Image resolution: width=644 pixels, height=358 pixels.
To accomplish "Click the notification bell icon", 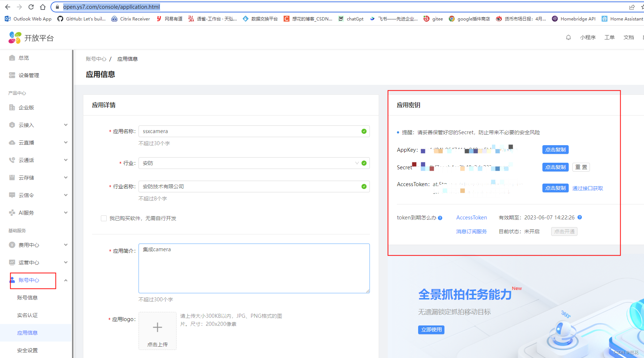I will pyautogui.click(x=568, y=37).
